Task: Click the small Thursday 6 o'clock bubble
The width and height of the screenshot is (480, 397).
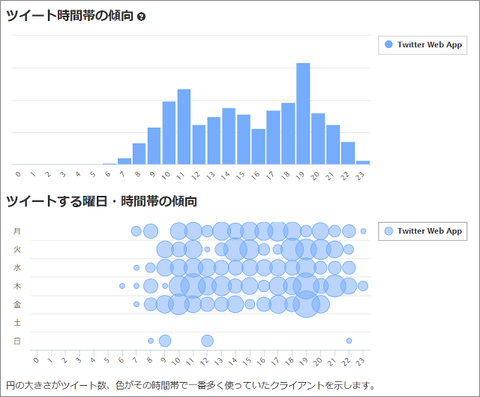Action: click(122, 286)
